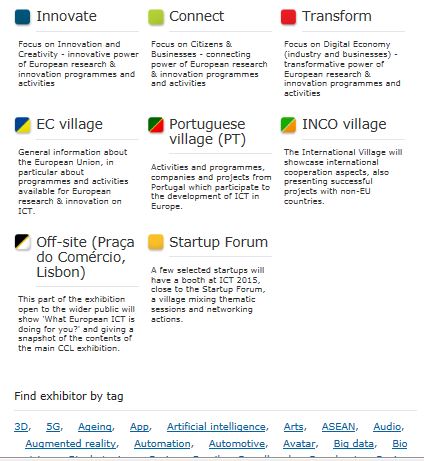This screenshot has width=424, height=461.
Task: Click the Avatar tag link
Action: (299, 444)
